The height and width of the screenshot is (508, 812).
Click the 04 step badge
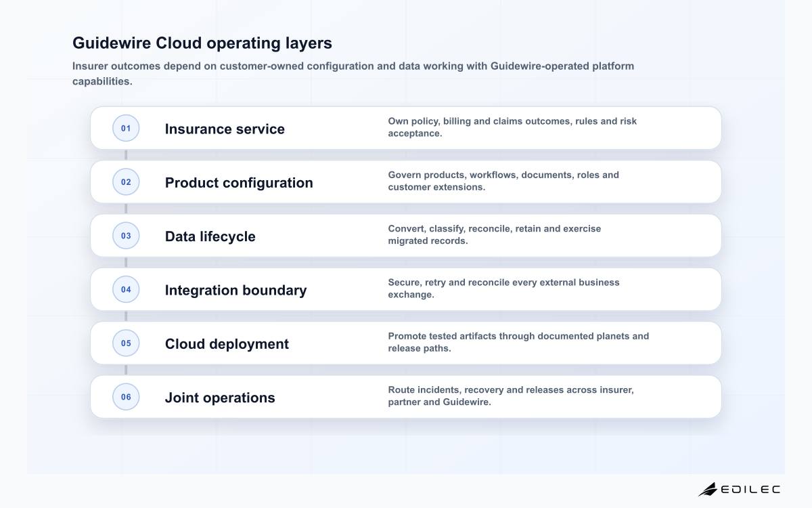click(126, 289)
